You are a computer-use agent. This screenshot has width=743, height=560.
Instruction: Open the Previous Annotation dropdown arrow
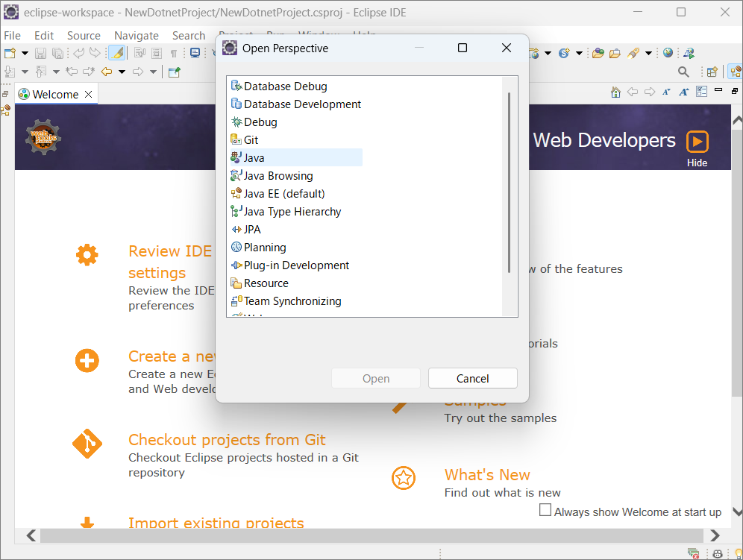click(56, 72)
